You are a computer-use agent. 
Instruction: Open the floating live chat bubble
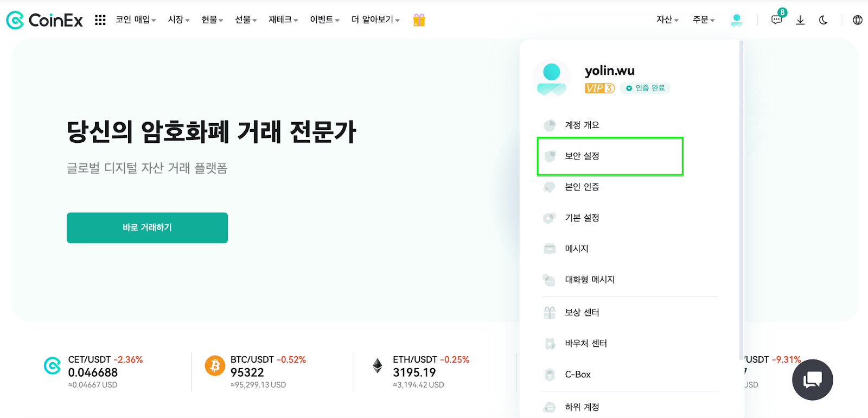click(812, 379)
